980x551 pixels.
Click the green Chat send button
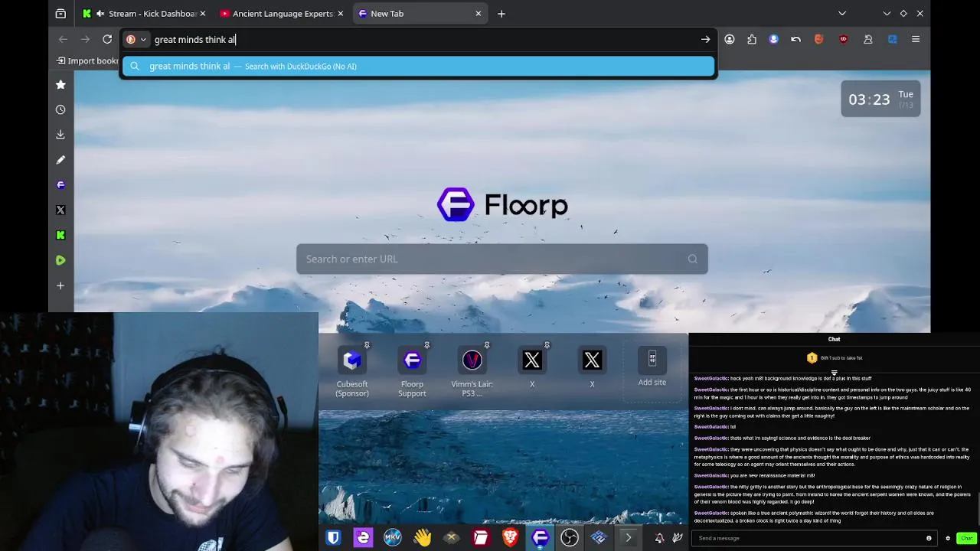point(966,538)
